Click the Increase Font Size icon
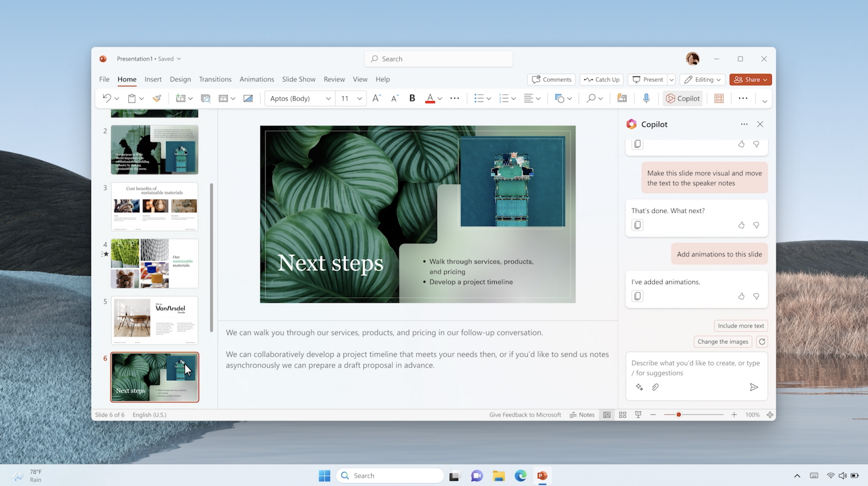Image resolution: width=868 pixels, height=486 pixels. (x=376, y=98)
